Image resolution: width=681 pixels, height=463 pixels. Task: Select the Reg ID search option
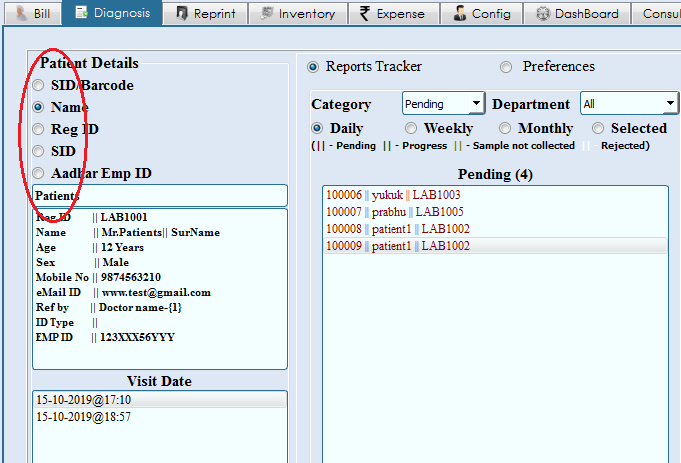tap(39, 130)
